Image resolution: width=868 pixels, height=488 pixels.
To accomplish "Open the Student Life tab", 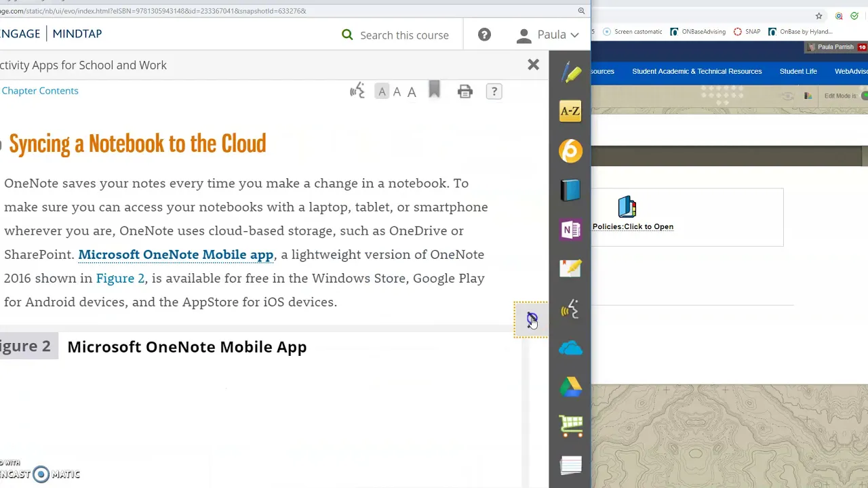I will click(798, 71).
